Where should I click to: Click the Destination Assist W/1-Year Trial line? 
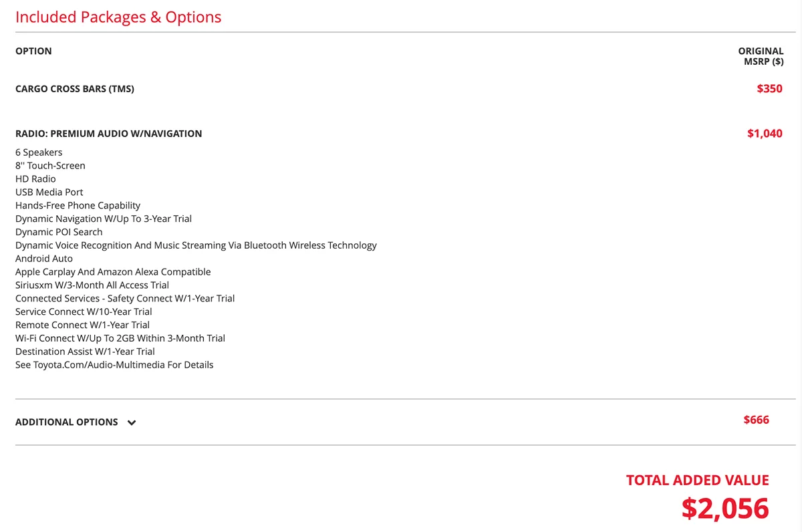(x=85, y=352)
